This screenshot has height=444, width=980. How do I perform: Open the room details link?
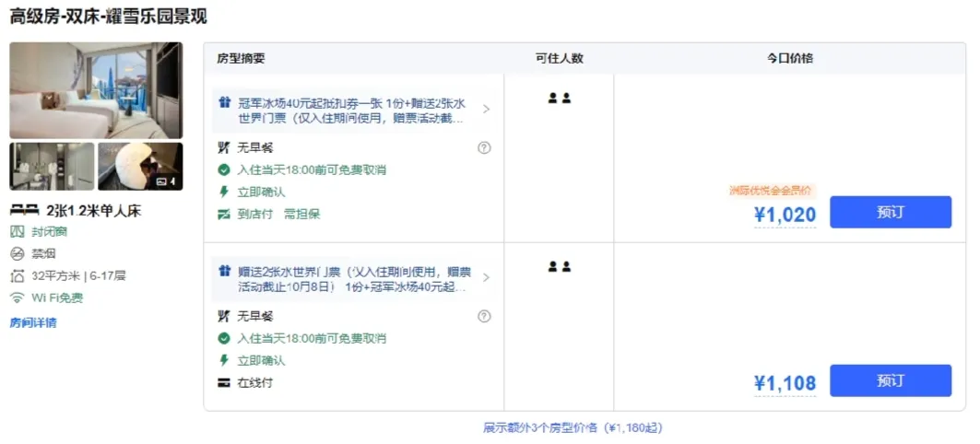pos(33,322)
